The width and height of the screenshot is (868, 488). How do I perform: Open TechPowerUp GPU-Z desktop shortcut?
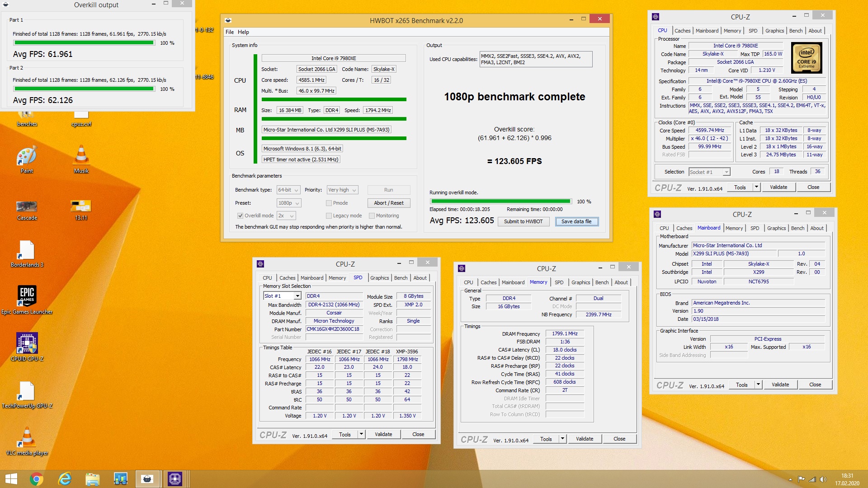tap(27, 394)
